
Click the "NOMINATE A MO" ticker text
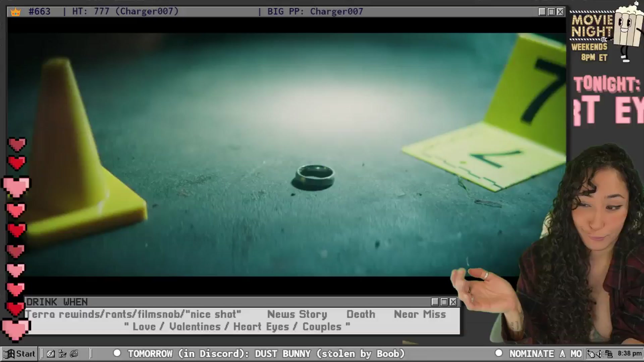point(546,354)
